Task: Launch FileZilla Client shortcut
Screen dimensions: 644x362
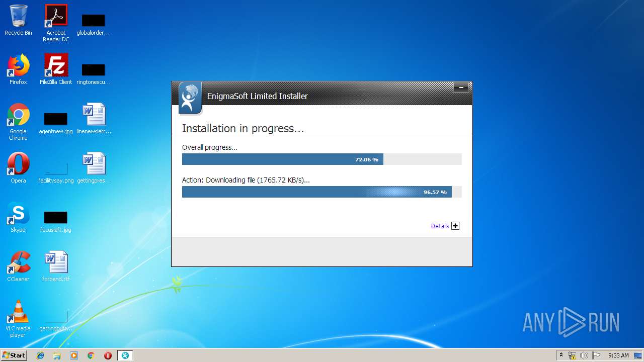Action: click(56, 69)
